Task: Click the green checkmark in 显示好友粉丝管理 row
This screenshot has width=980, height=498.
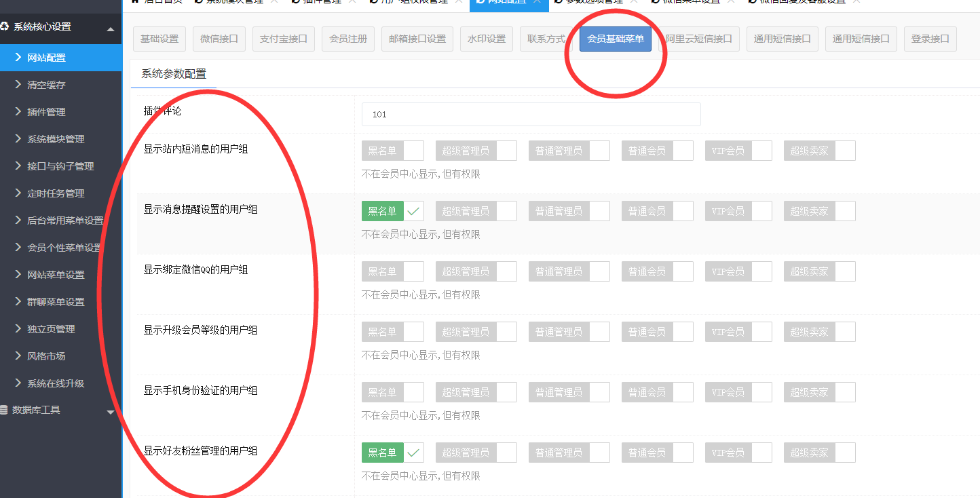Action: coord(413,453)
